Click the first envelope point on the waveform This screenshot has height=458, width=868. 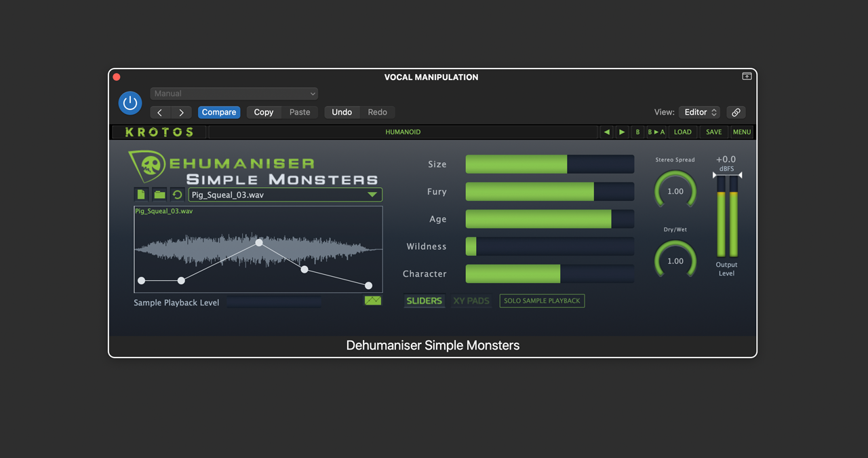[x=142, y=280]
